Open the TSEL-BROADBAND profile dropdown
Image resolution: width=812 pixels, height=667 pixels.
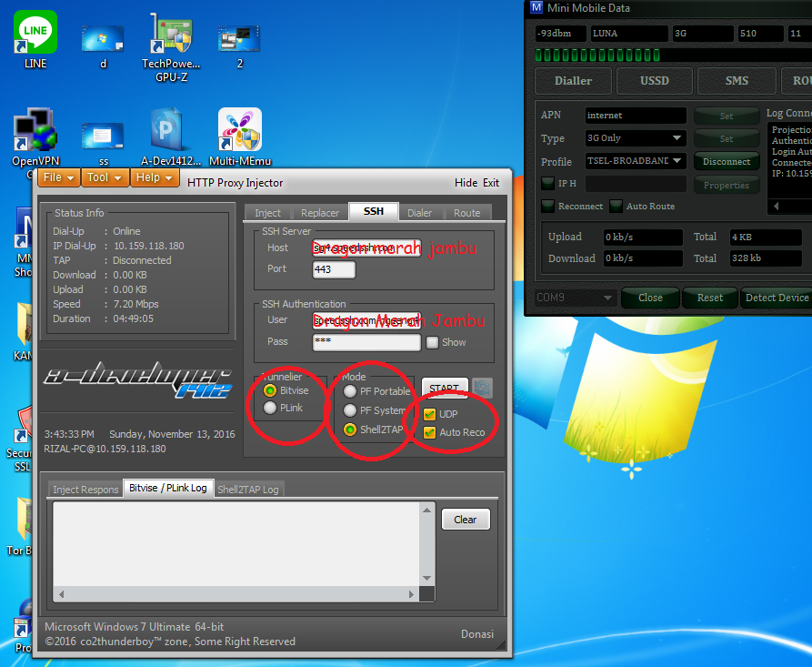(636, 161)
